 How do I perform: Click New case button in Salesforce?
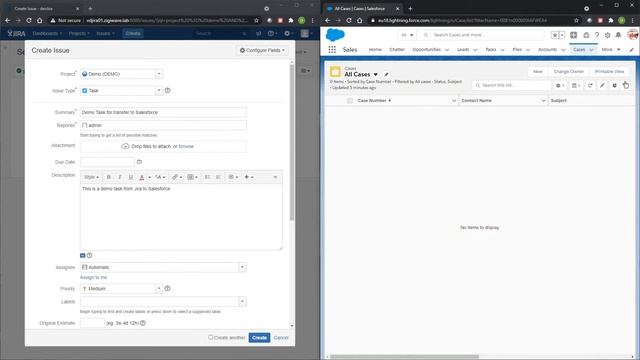(538, 71)
